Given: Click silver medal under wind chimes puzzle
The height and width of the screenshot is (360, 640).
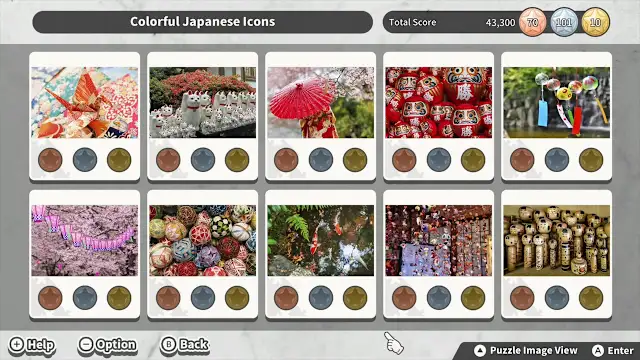Looking at the screenshot, I should pyautogui.click(x=557, y=160).
